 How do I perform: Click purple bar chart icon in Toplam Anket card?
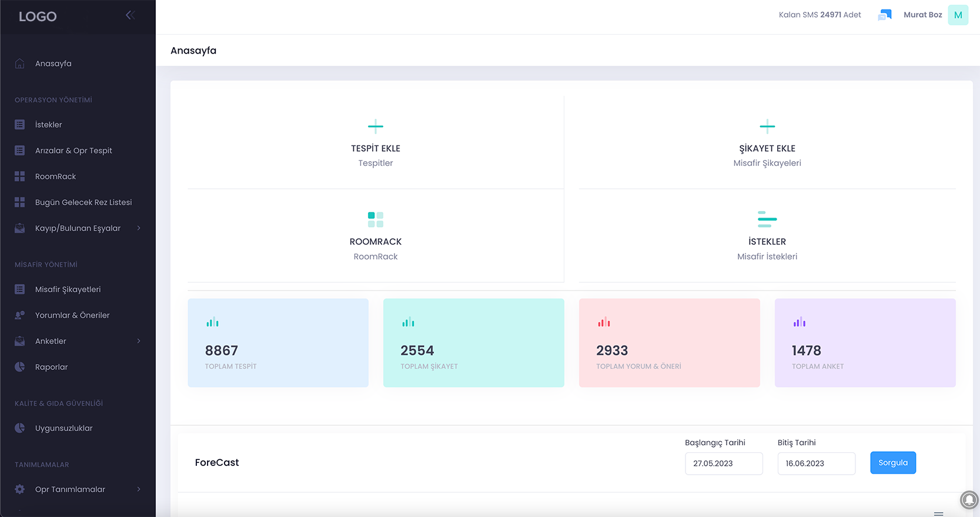point(800,322)
